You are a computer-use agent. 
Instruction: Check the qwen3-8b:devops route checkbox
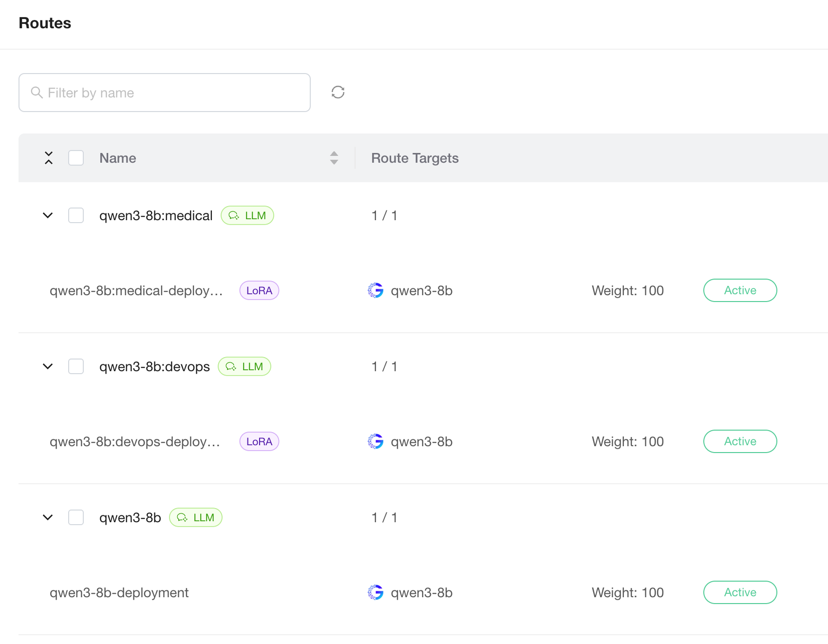click(76, 366)
